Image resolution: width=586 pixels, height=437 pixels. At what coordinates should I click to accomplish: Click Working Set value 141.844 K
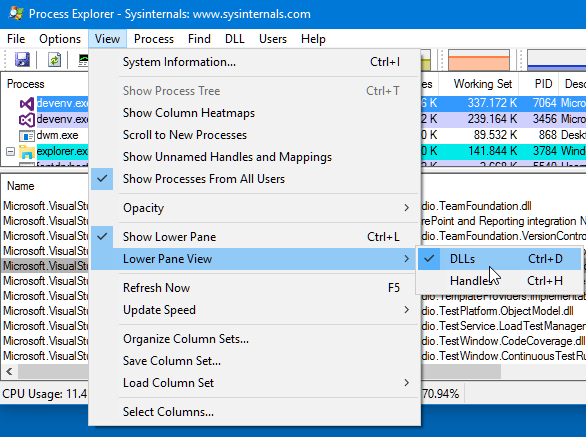pyautogui.click(x=492, y=151)
